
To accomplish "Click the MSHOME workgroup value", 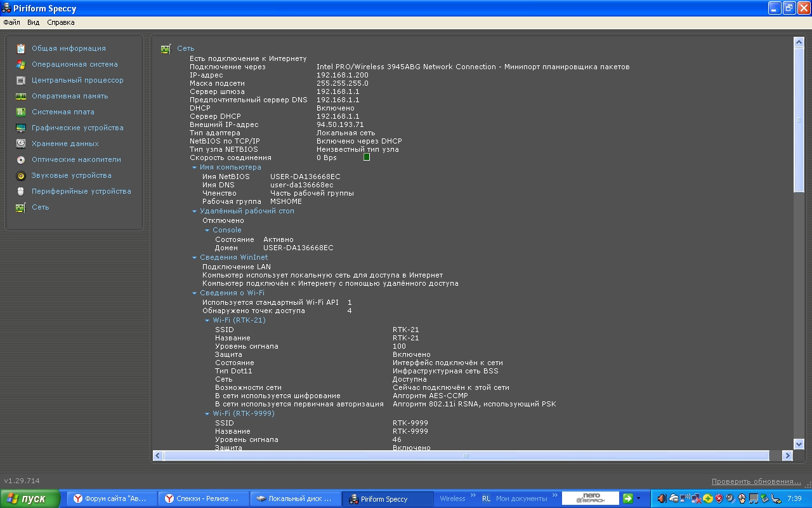I will (x=286, y=201).
